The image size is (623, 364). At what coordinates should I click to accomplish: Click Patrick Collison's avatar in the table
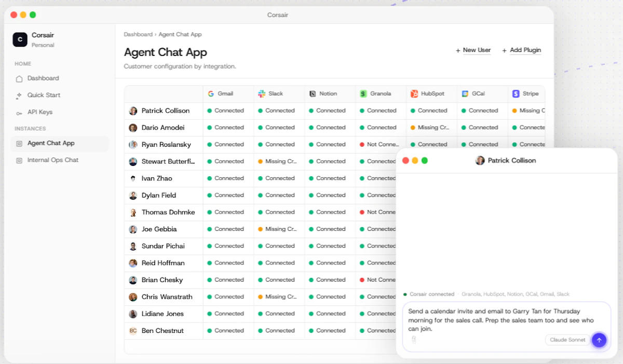coord(133,111)
